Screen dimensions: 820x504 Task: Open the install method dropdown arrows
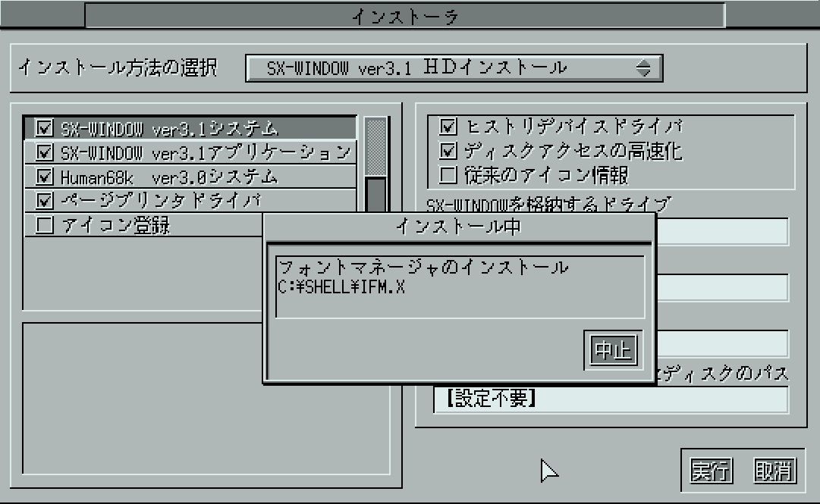(643, 68)
